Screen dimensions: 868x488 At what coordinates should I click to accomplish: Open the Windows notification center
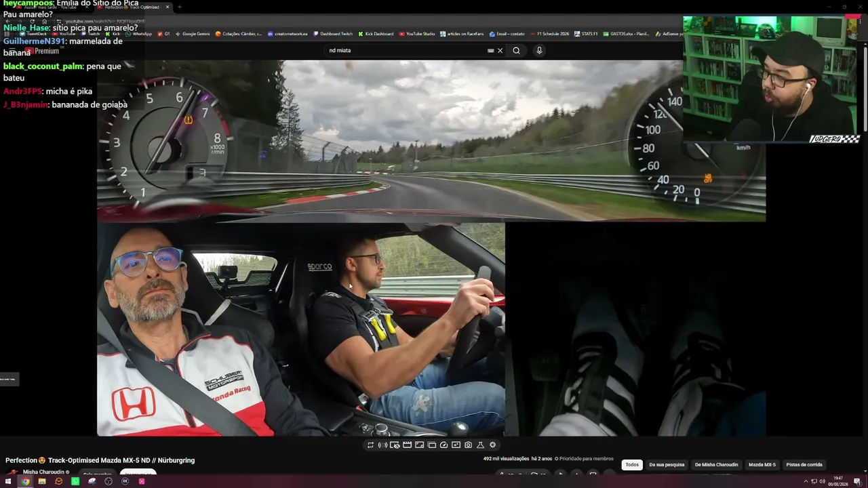(857, 481)
